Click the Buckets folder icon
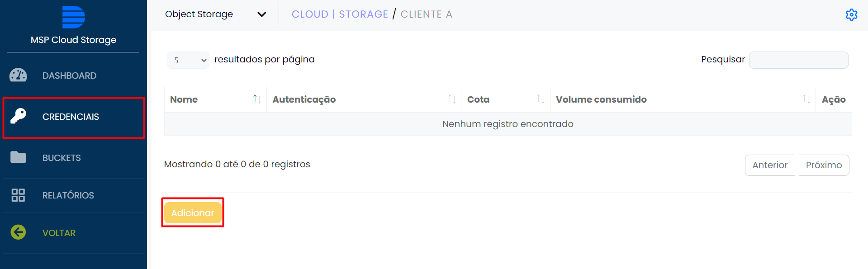The width and height of the screenshot is (868, 269). [x=18, y=157]
